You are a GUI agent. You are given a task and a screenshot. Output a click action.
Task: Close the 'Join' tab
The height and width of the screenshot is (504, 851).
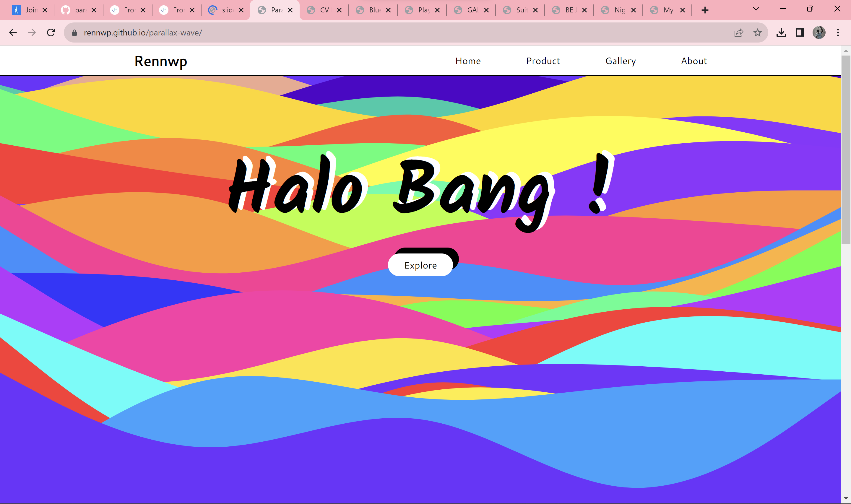[x=45, y=10]
